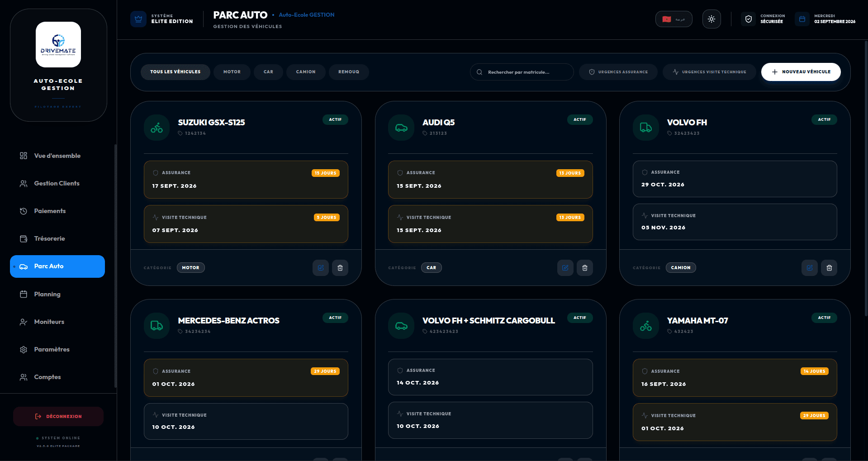868x461 pixels.
Task: Toggle Urgences Visite Technique filter
Action: [709, 72]
